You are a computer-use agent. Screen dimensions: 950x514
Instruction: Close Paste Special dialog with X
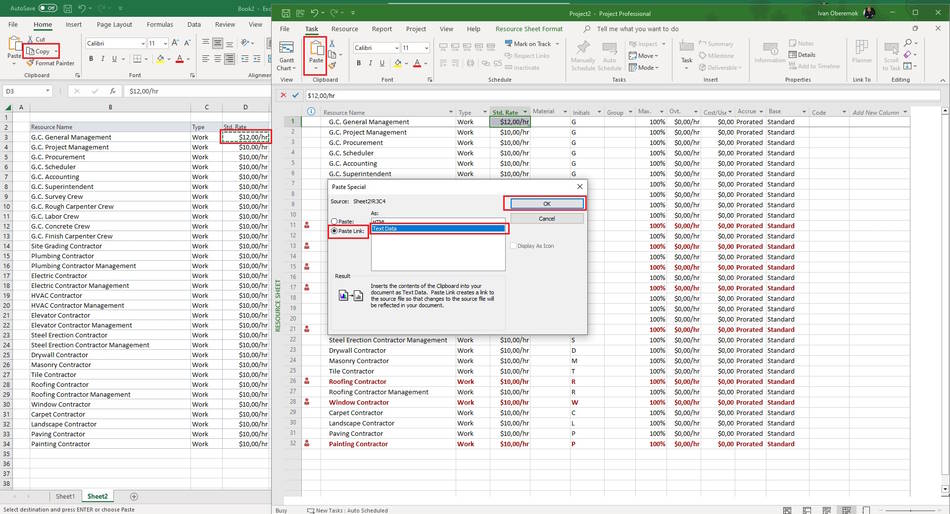coord(579,187)
